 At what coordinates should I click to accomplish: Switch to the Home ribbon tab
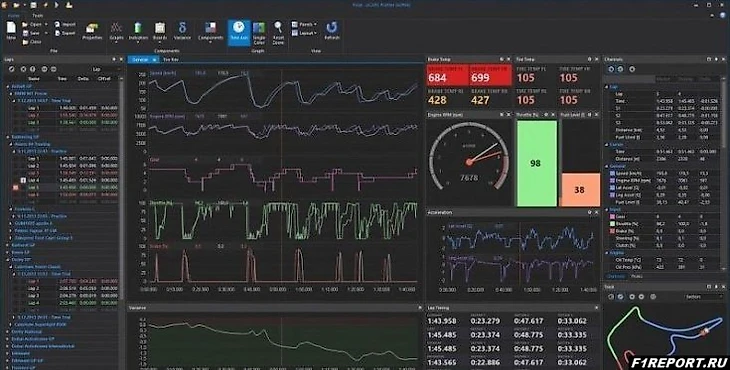(x=14, y=15)
